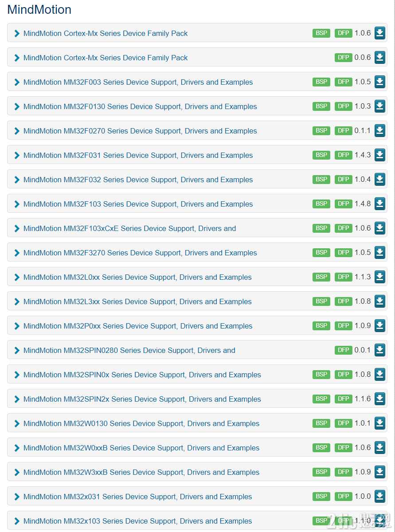Image resolution: width=395 pixels, height=532 pixels.
Task: Download the MM32W0130 Series pack
Action: [x=380, y=423]
